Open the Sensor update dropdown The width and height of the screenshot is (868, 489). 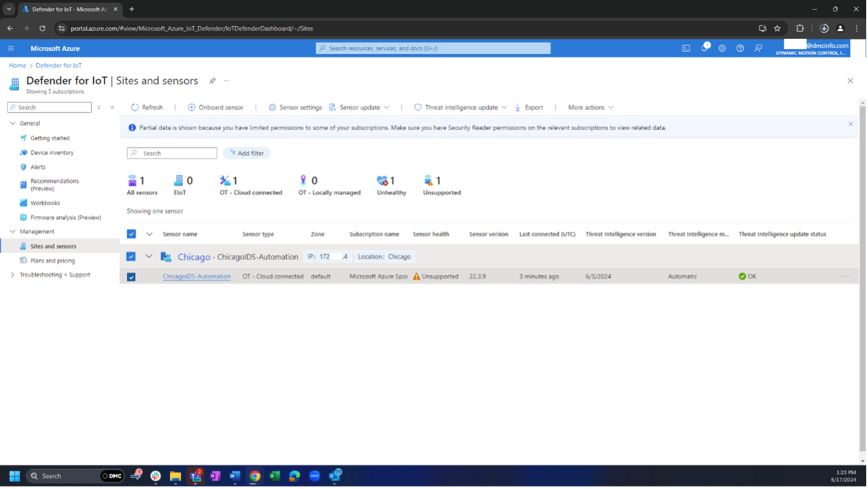pyautogui.click(x=359, y=107)
